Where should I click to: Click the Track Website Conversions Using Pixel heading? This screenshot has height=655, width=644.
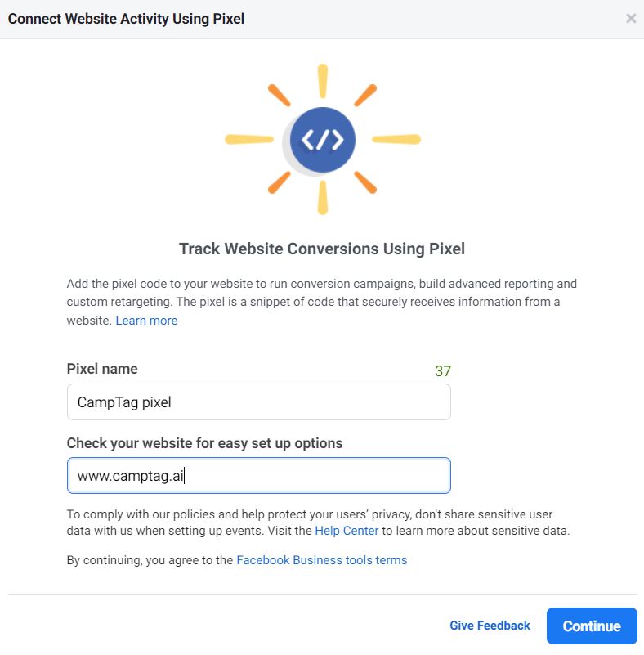pos(322,249)
